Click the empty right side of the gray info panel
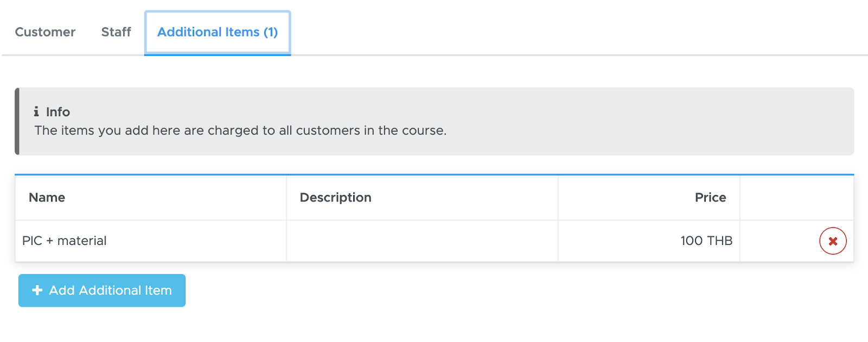Screen dimensions: 868x342 [x=651, y=121]
